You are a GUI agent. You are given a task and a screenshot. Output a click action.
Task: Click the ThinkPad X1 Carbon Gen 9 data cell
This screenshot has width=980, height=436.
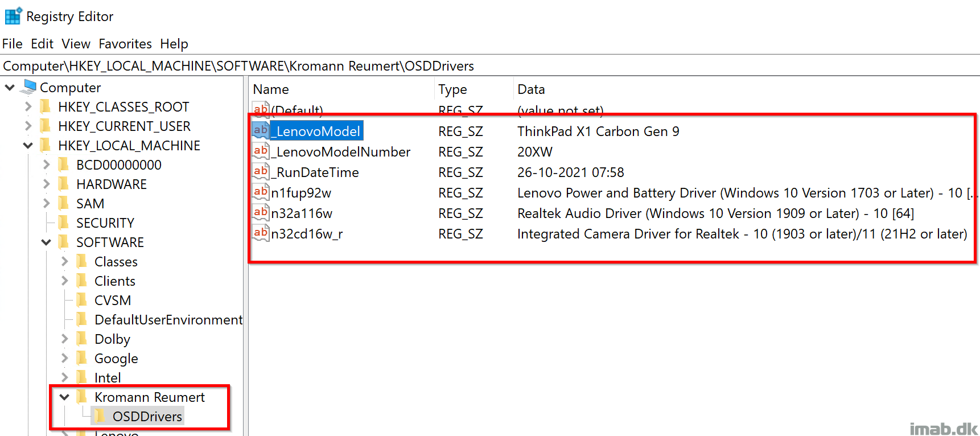598,131
